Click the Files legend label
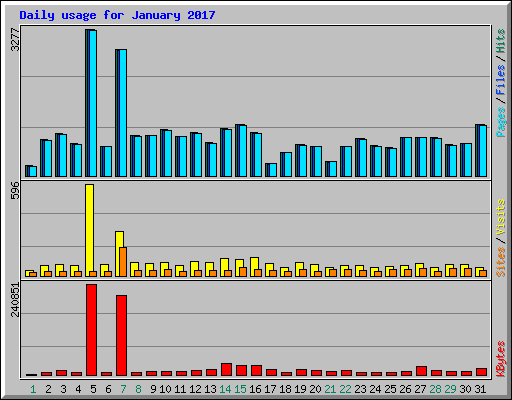 tap(500, 80)
